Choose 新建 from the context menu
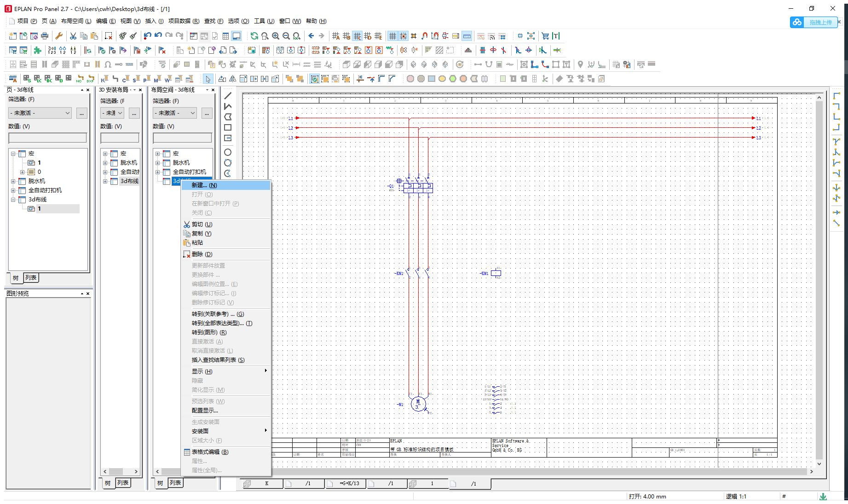The image size is (848, 504). (x=204, y=185)
